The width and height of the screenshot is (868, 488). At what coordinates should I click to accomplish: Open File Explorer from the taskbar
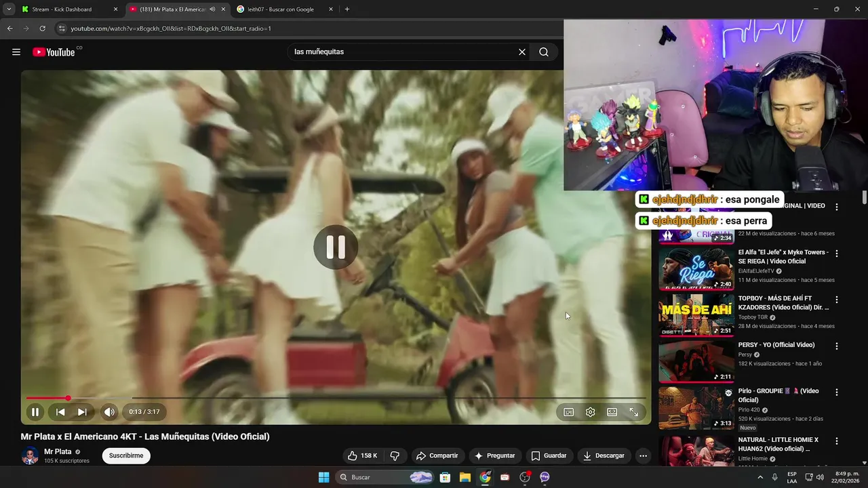click(x=465, y=477)
